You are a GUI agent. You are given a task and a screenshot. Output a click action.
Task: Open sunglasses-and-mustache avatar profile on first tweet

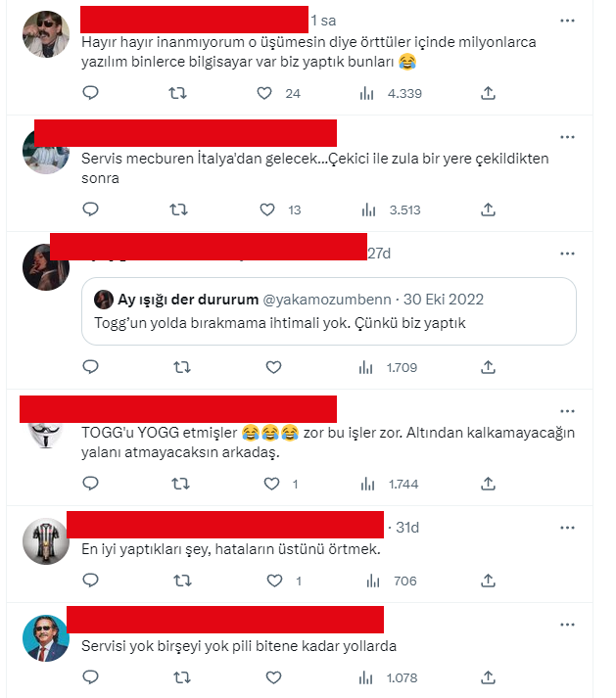[x=46, y=34]
